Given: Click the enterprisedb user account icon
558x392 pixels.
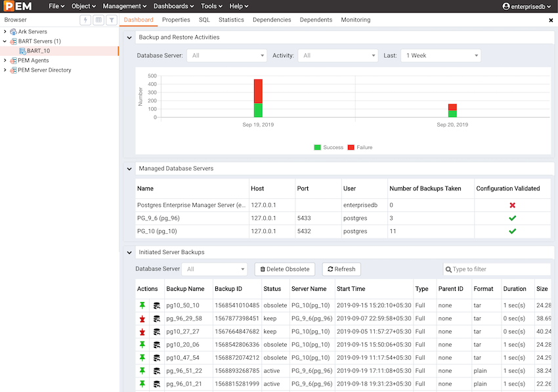Looking at the screenshot, I should 505,7.
